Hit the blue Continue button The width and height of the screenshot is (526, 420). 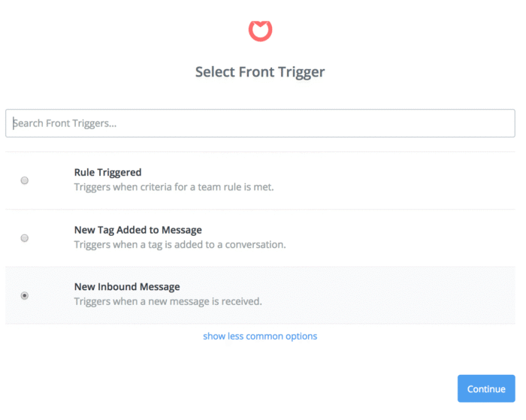[486, 388]
